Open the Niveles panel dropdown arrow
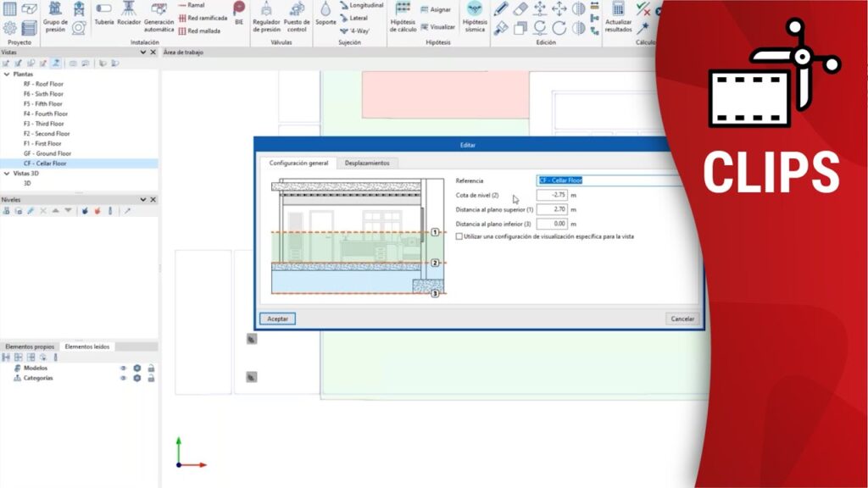Screen dimensions: 868x488 (142, 199)
